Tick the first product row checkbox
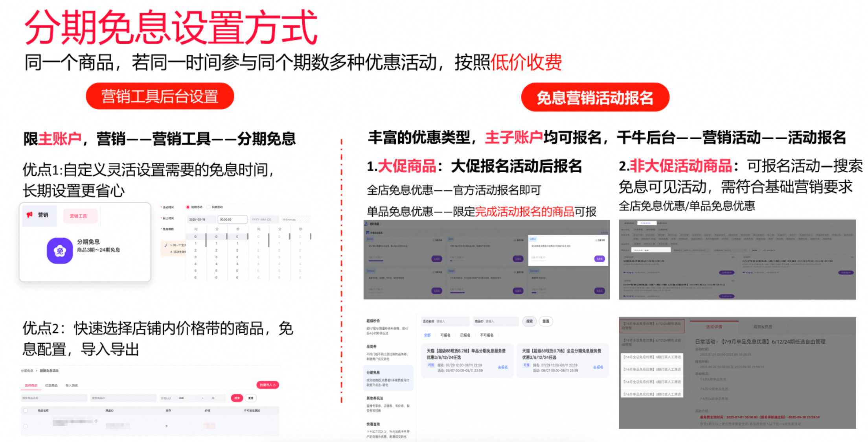The image size is (868, 442). [x=26, y=426]
